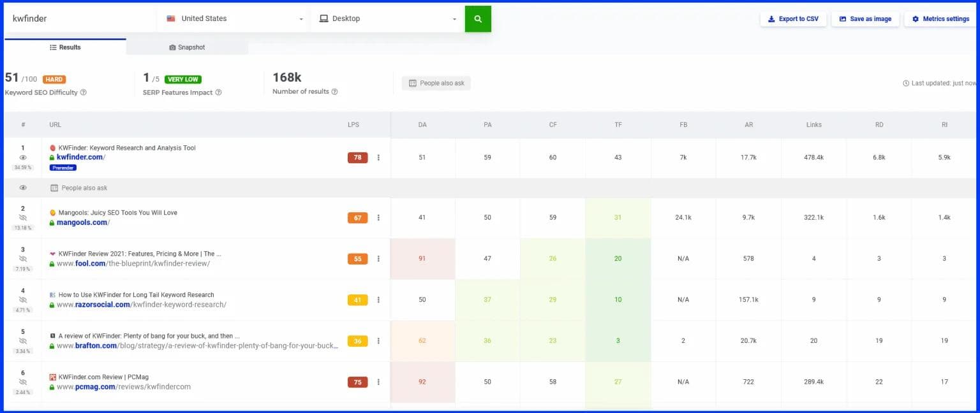Click the LPS column header

coord(353,125)
